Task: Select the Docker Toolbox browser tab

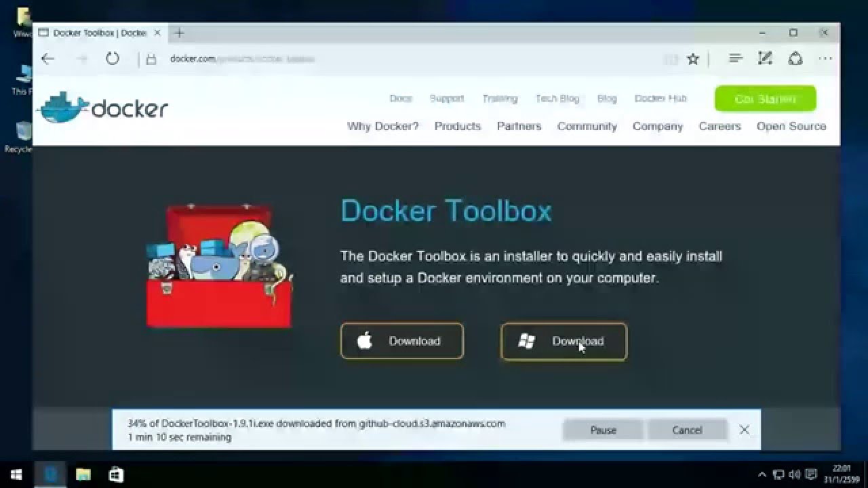Action: coord(100,33)
